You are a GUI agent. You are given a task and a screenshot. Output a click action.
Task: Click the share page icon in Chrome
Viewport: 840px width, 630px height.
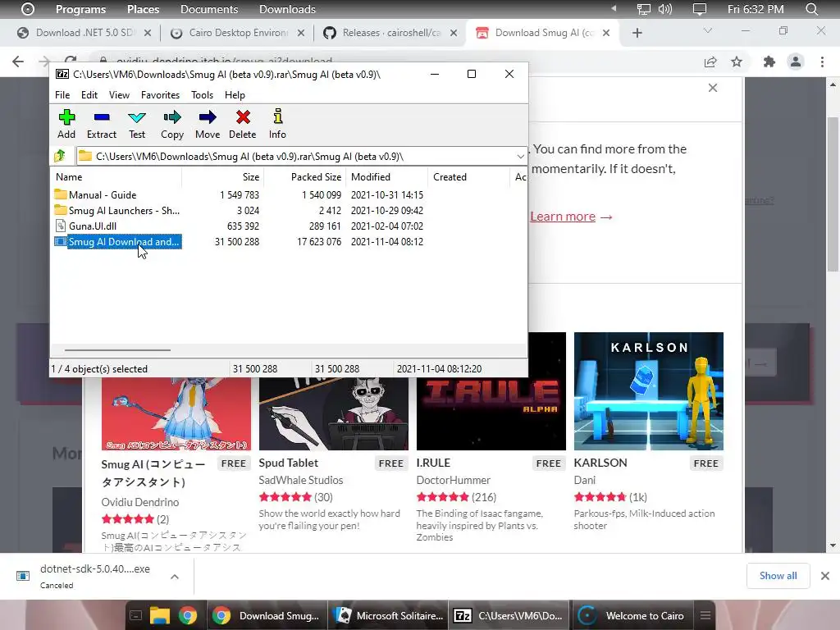710,62
